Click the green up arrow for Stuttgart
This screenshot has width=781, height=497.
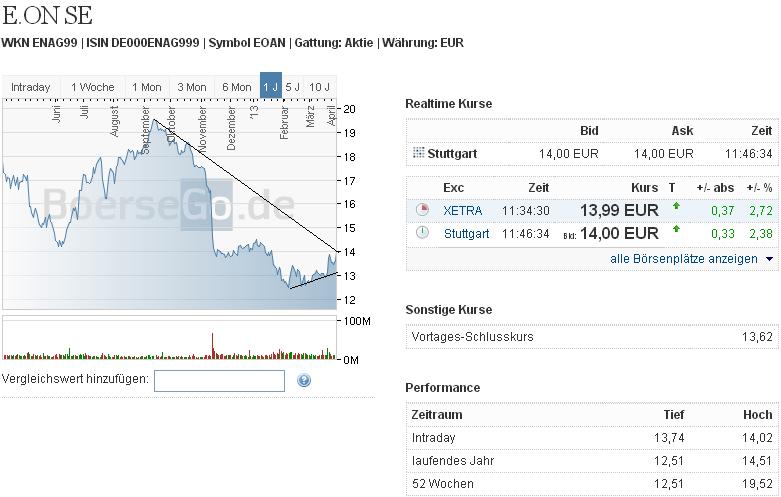point(675,233)
